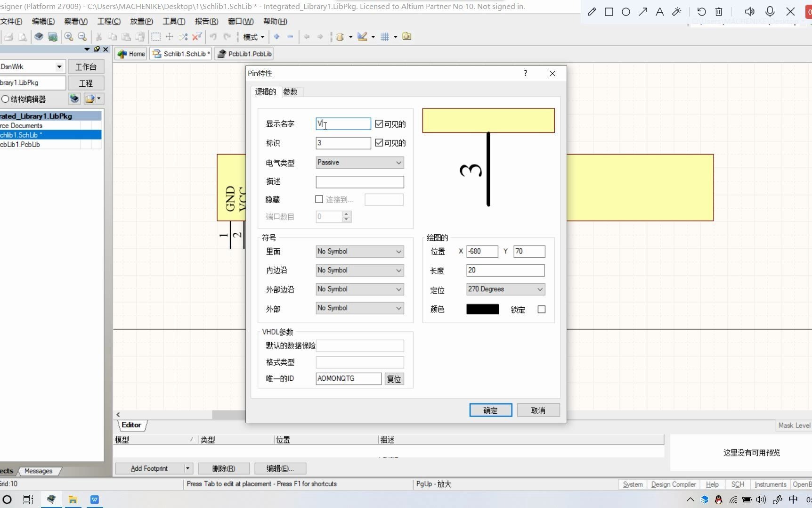Switch to the 参数 tab
The image size is (812, 508).
[290, 91]
